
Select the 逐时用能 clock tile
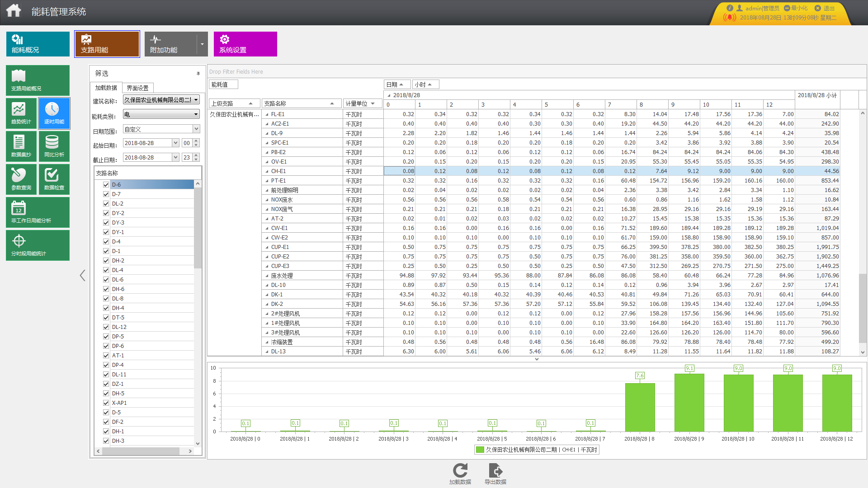54,113
